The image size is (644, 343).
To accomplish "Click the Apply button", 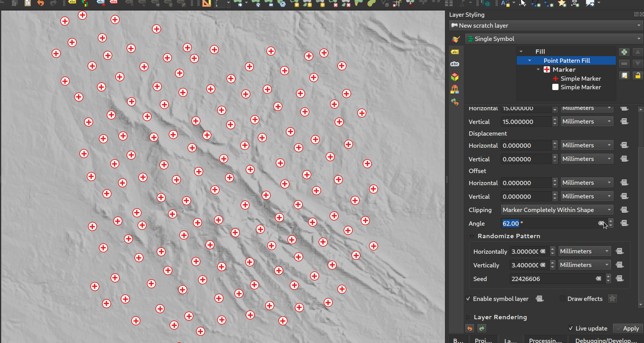I will [628, 328].
